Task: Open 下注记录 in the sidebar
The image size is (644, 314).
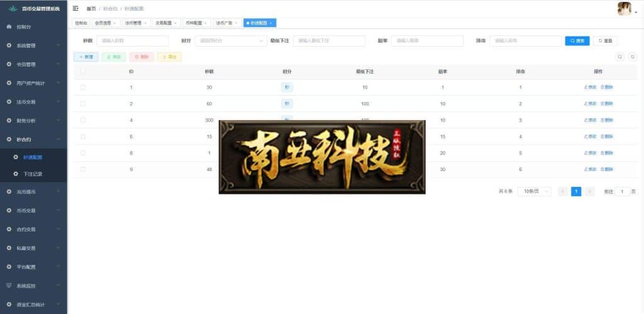Action: point(33,174)
